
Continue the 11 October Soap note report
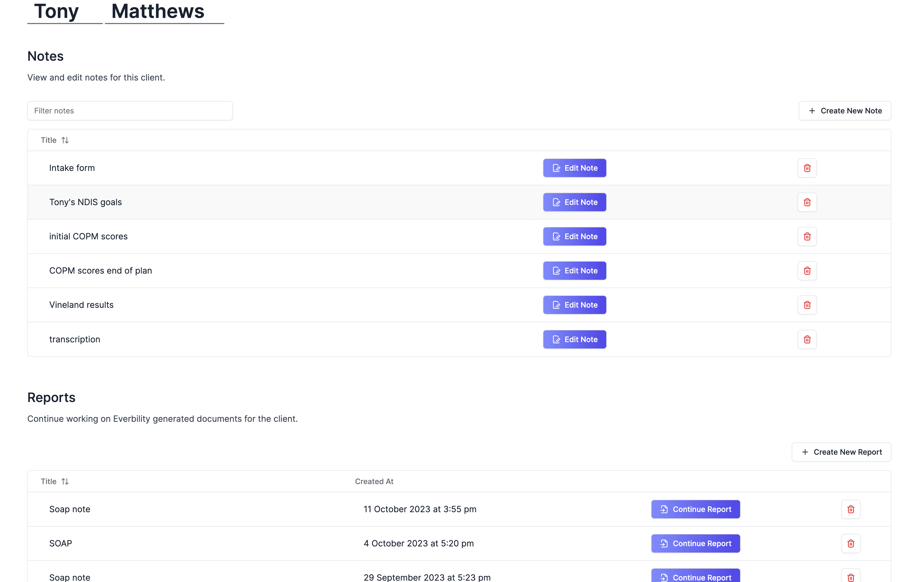695,509
